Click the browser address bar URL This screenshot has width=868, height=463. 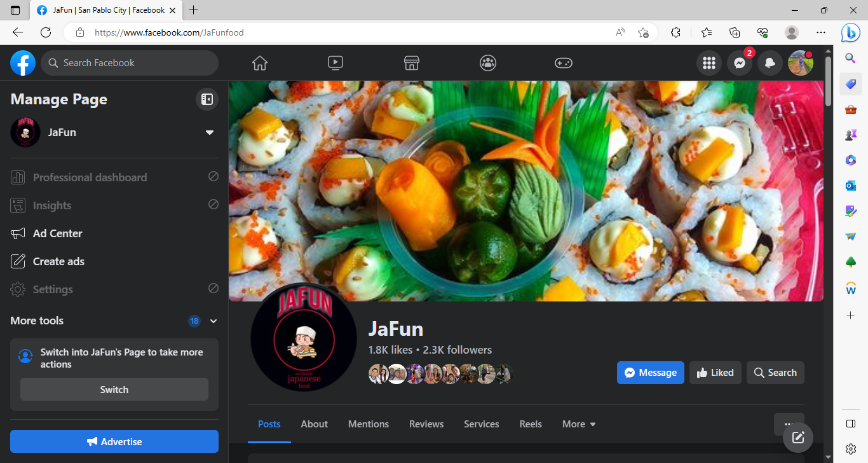click(x=169, y=32)
